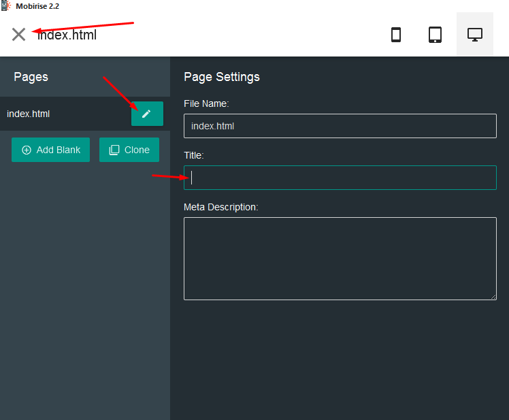This screenshot has height=420, width=509.
Task: Click the Meta Description label
Action: (x=220, y=207)
